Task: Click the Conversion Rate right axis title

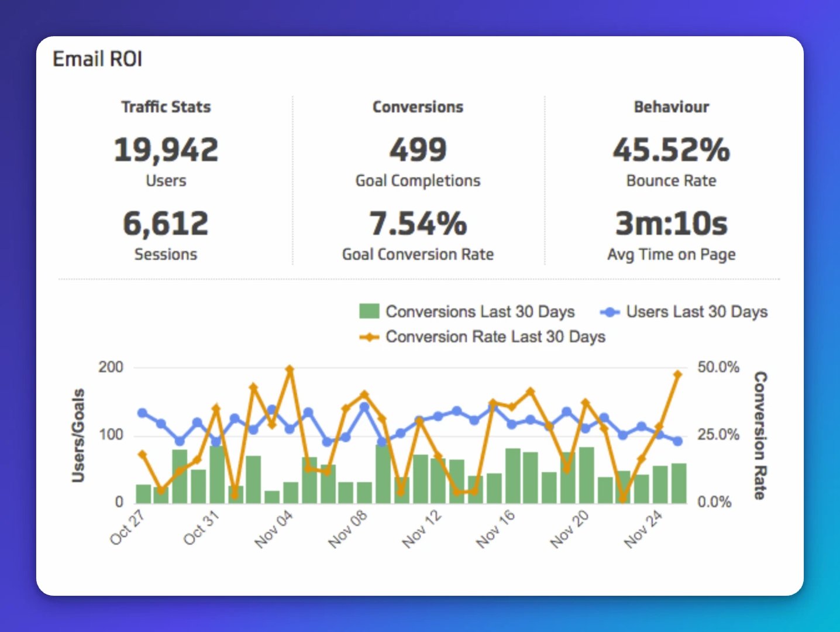Action: (760, 435)
